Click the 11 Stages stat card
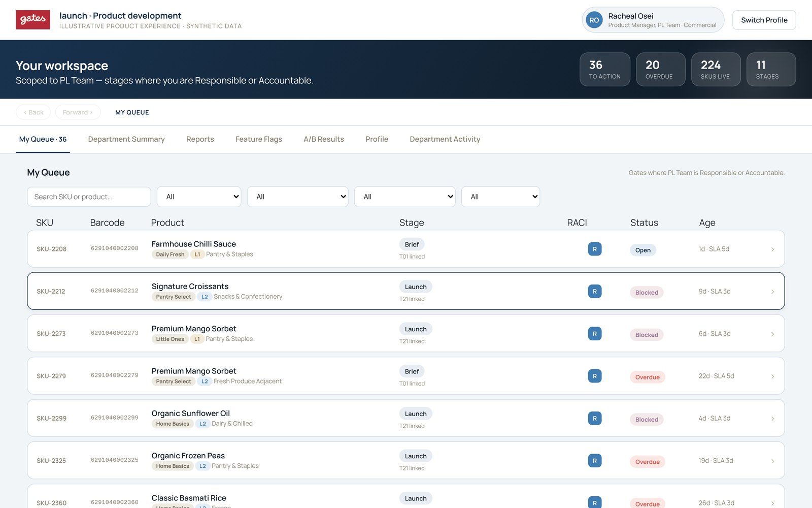Image resolution: width=812 pixels, height=508 pixels. click(x=771, y=70)
